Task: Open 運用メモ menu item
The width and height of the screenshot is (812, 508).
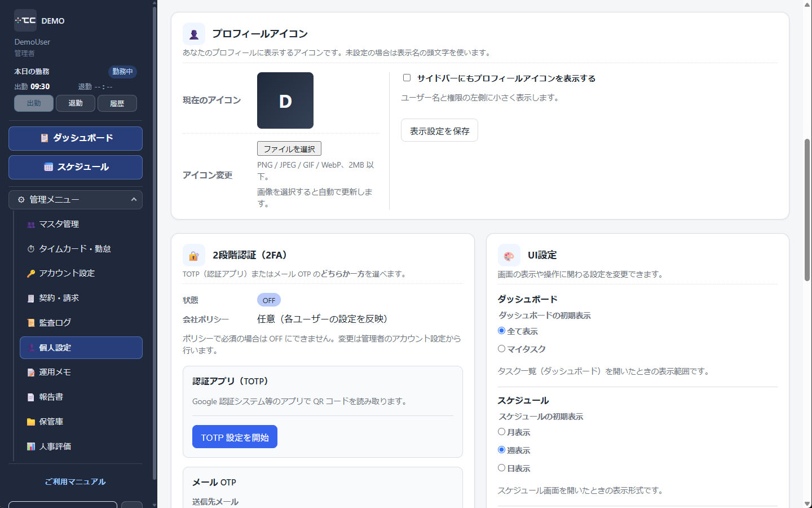Action: [x=81, y=373]
